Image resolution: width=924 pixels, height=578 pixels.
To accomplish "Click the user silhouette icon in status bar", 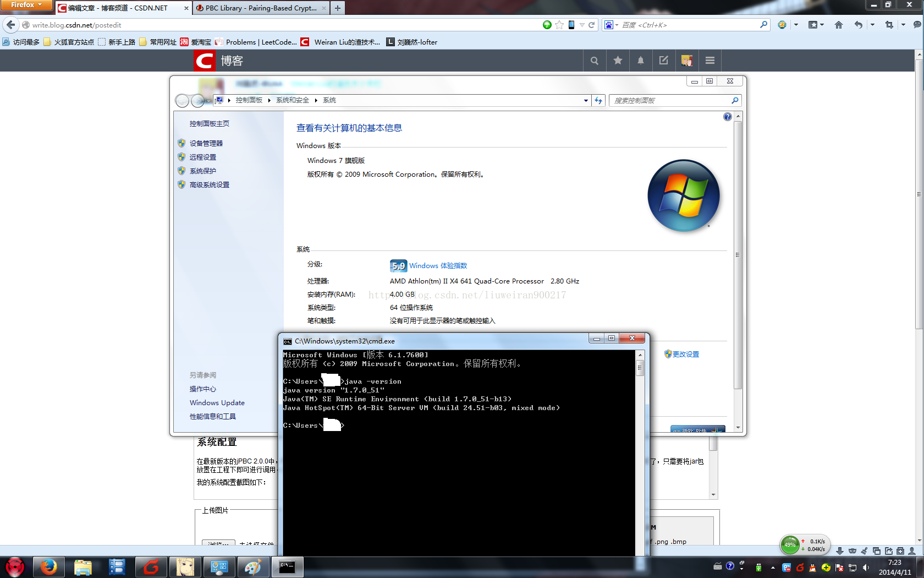I will [912, 550].
